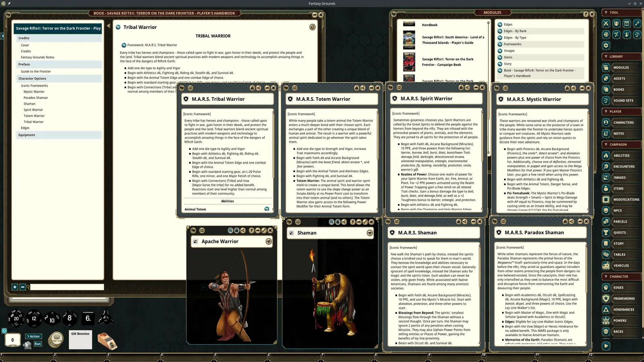Open the settings gear under the Tool section
The width and height of the screenshot is (644, 362).
pos(606,46)
